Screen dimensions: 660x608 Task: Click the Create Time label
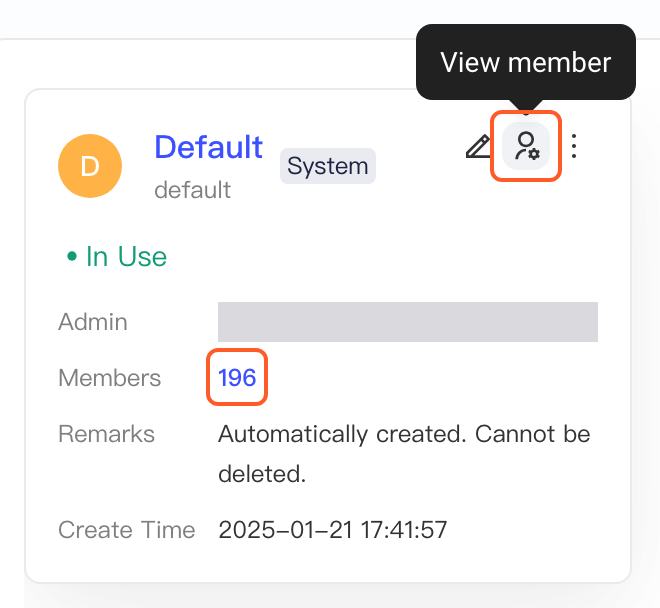[x=127, y=530]
